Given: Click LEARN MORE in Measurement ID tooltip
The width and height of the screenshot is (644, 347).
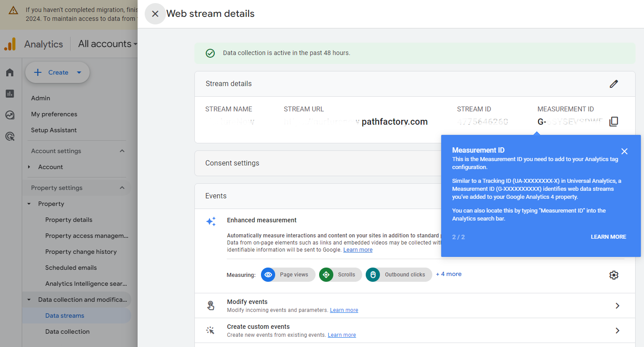Looking at the screenshot, I should [x=608, y=237].
